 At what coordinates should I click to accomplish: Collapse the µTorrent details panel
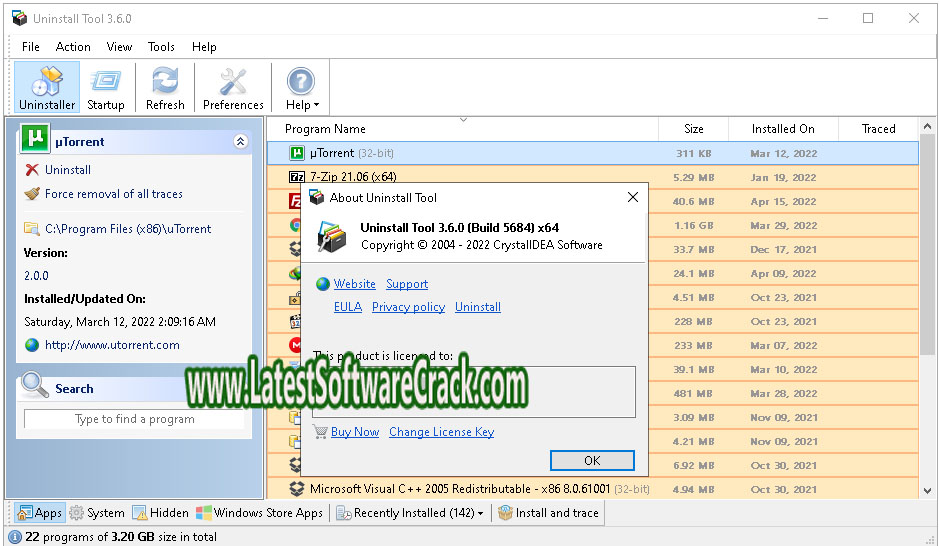pos(240,142)
